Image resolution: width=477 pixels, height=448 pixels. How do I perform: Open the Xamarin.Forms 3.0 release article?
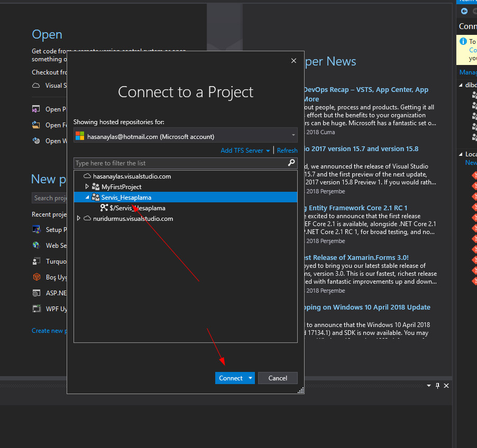click(x=356, y=257)
